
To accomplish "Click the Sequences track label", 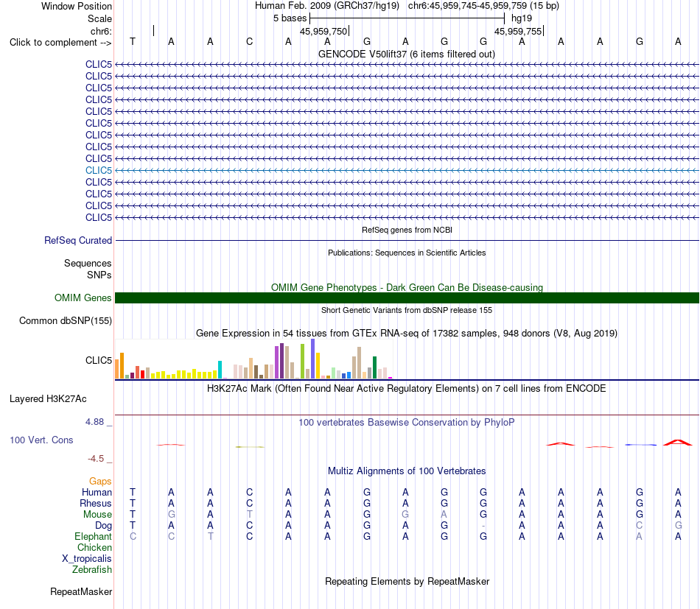I will pyautogui.click(x=88, y=263).
